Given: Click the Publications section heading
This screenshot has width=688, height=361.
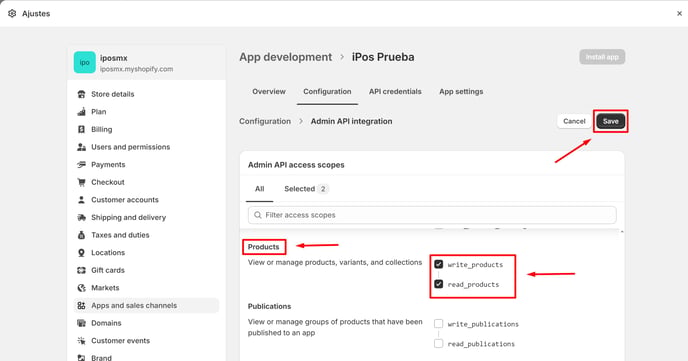Looking at the screenshot, I should [269, 306].
